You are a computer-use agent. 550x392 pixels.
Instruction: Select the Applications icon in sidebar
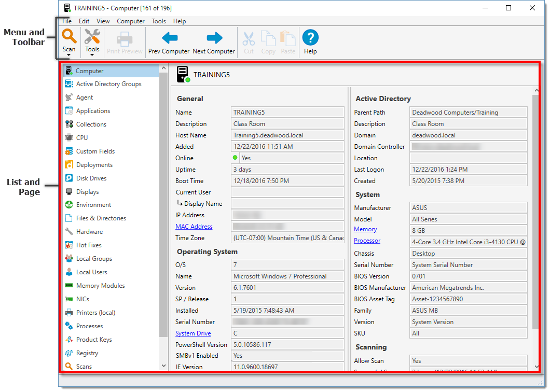(x=69, y=111)
